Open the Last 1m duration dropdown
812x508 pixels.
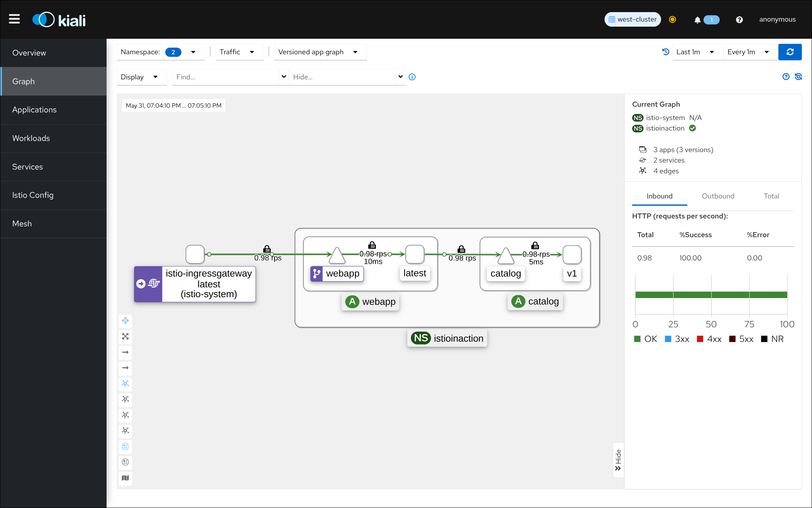point(697,52)
